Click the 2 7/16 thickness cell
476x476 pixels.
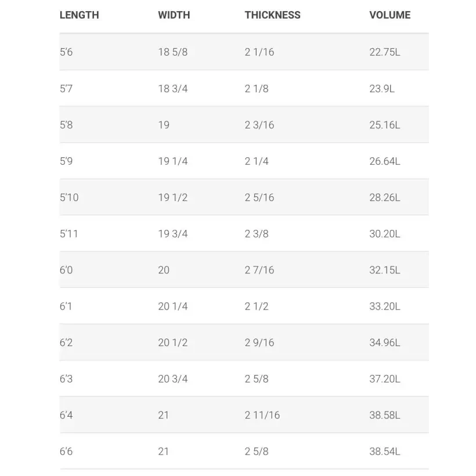tap(259, 270)
